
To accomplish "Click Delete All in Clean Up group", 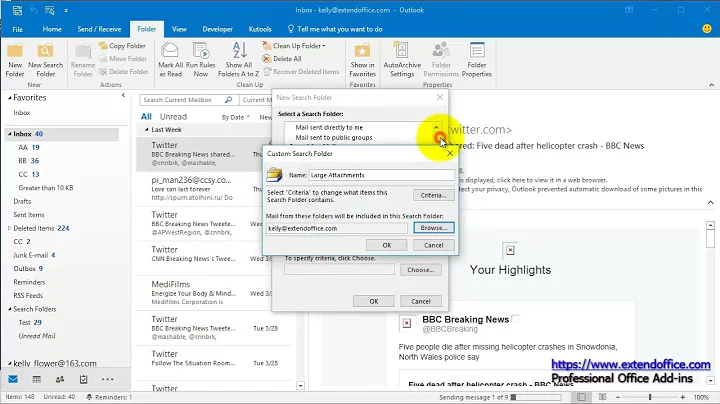I will click(x=282, y=59).
